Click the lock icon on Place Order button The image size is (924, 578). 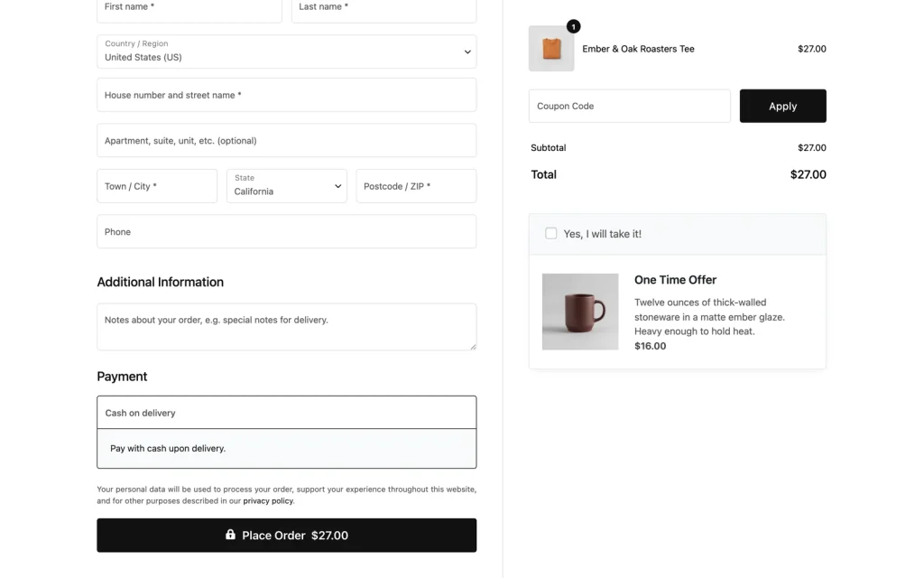(230, 535)
